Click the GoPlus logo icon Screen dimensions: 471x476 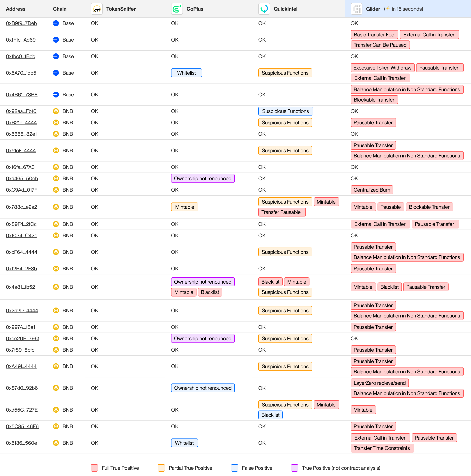[x=177, y=9]
